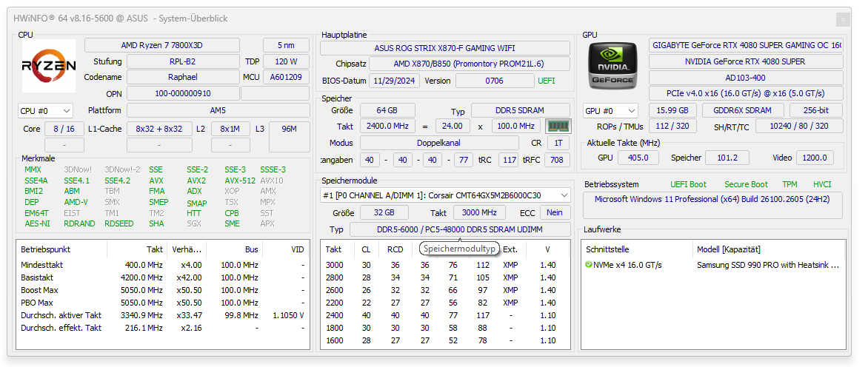Click the 5 nm process field
This screenshot has height=367, width=868.
tap(286, 45)
